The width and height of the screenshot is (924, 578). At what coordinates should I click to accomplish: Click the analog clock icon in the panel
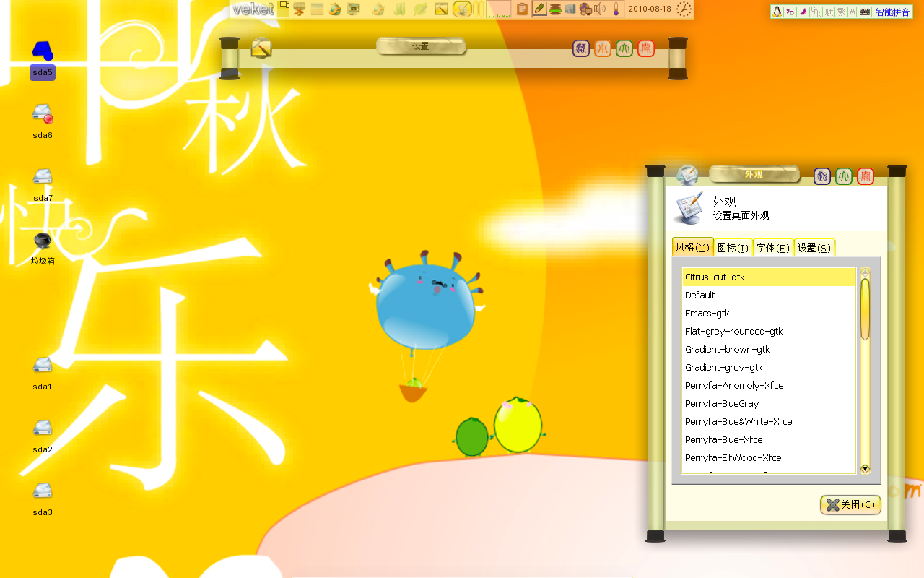pos(684,9)
